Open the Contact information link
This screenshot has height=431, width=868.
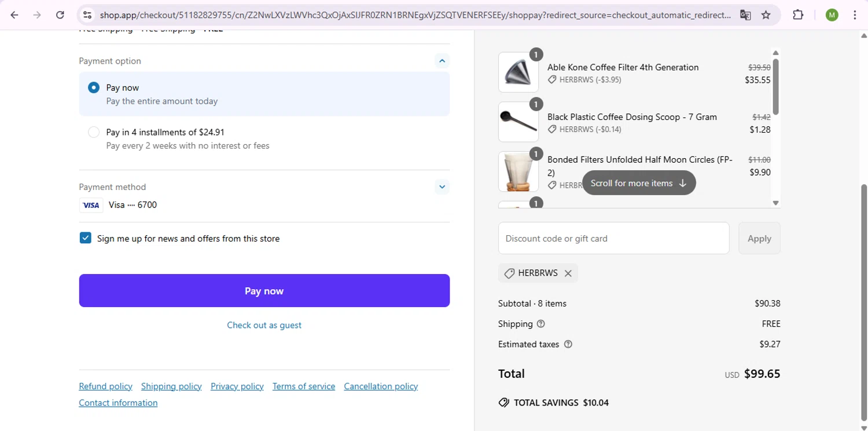click(118, 403)
